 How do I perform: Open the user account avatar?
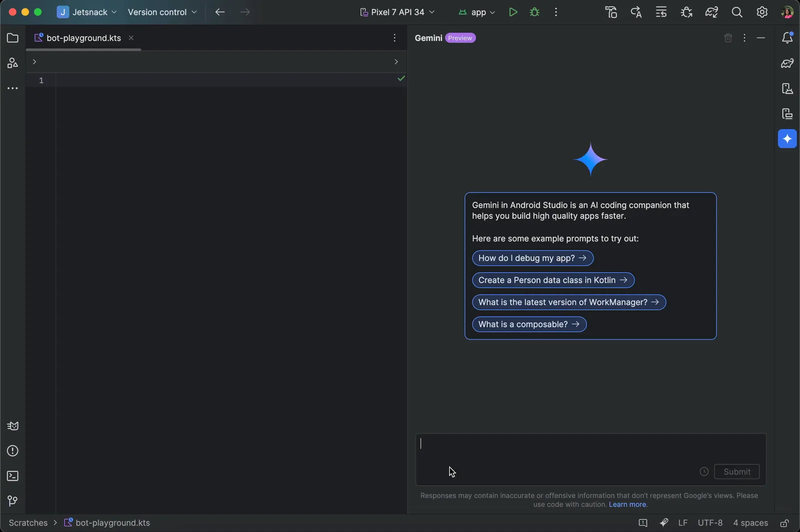click(787, 12)
